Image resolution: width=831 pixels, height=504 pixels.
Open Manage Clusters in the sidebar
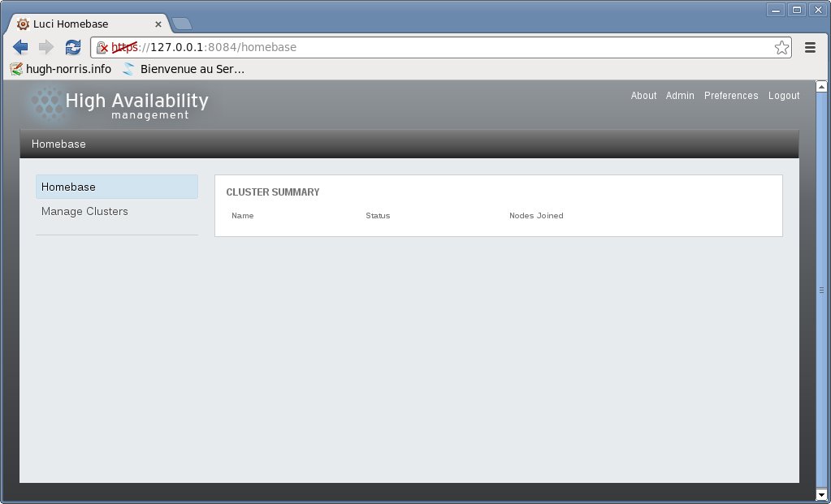(84, 211)
